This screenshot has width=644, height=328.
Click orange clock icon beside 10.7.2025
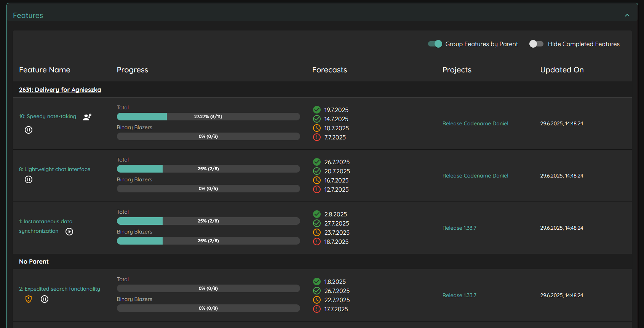pyautogui.click(x=317, y=128)
